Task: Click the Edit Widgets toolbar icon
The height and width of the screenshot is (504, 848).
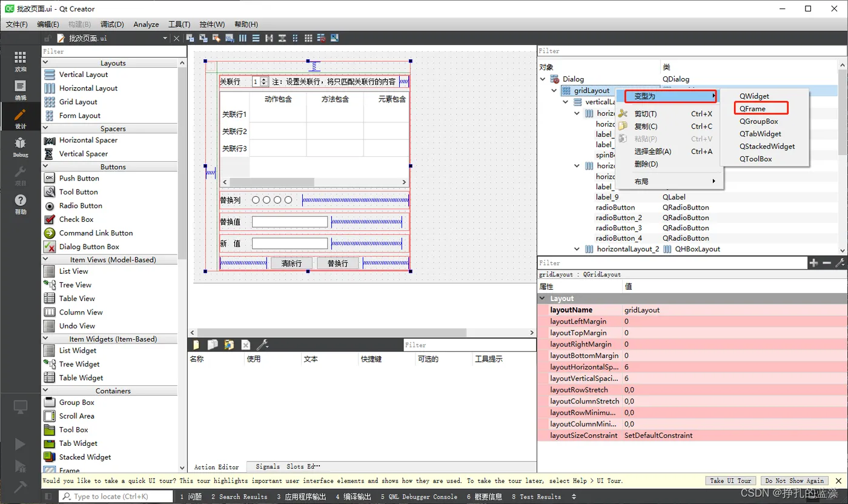Action: pos(190,38)
